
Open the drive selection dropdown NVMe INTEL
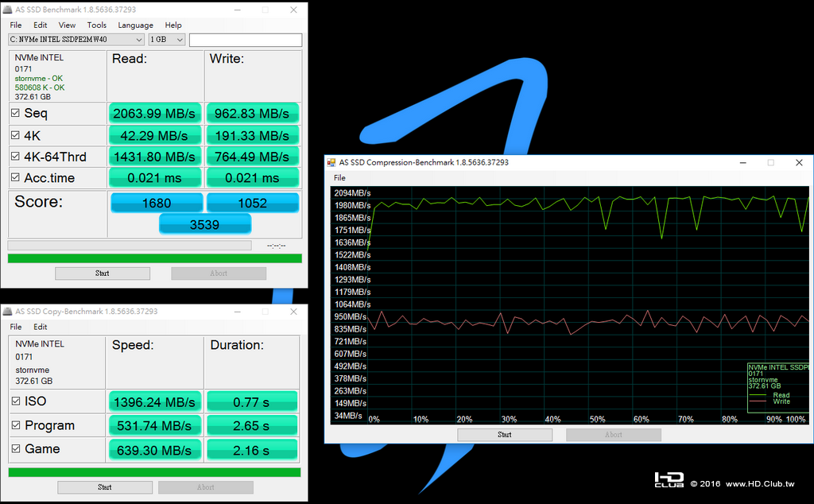76,40
